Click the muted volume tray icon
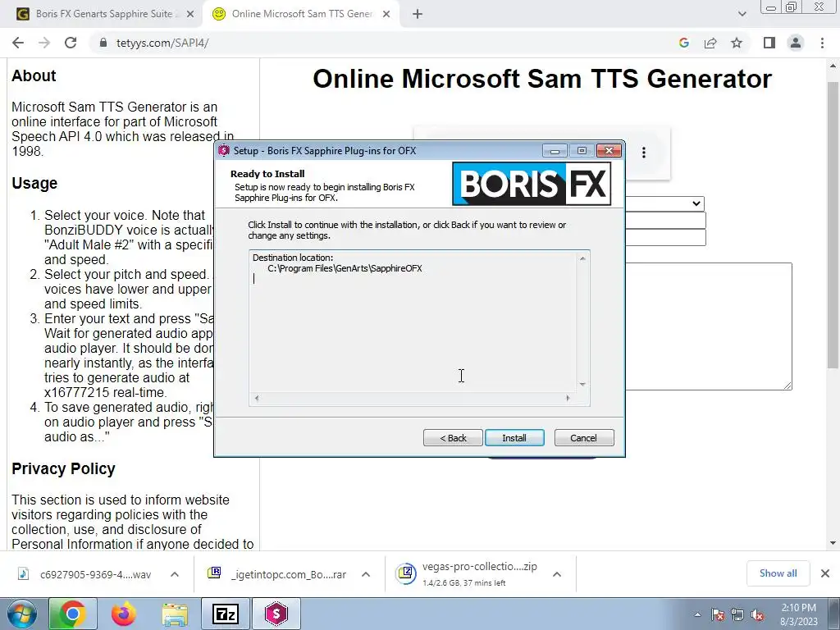This screenshot has height=630, width=840. click(757, 614)
